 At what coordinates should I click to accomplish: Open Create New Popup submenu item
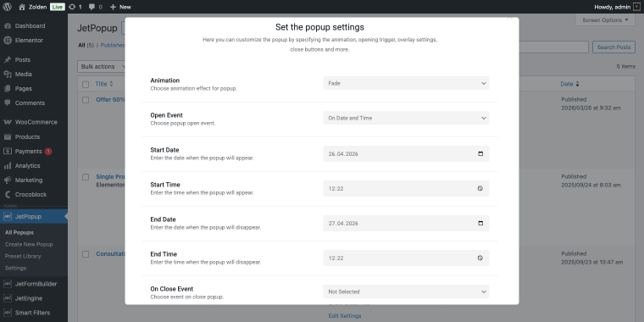29,244
